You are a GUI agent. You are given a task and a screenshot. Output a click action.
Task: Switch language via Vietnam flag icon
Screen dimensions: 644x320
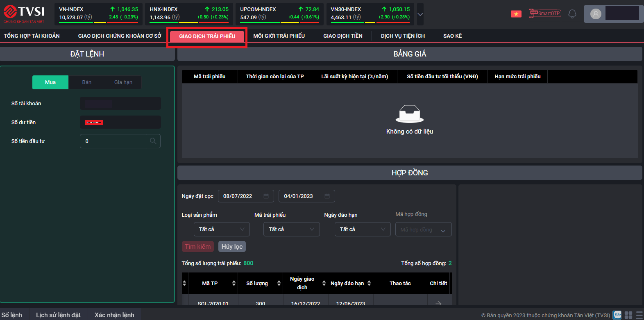516,14
